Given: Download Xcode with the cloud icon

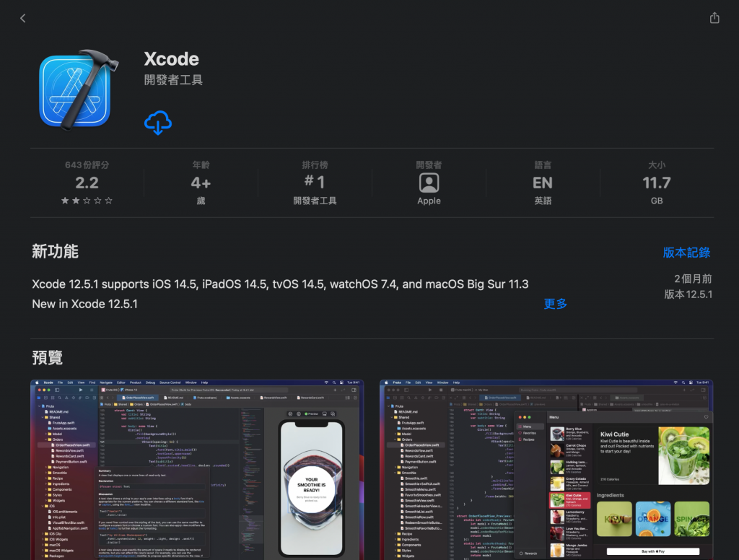Looking at the screenshot, I should [x=158, y=123].
